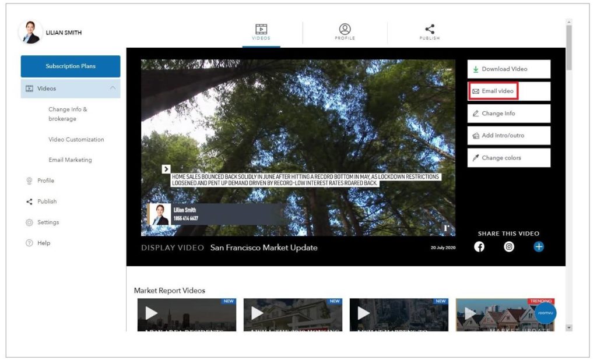Click the Facebook share icon
The height and width of the screenshot is (364, 597).
point(479,247)
